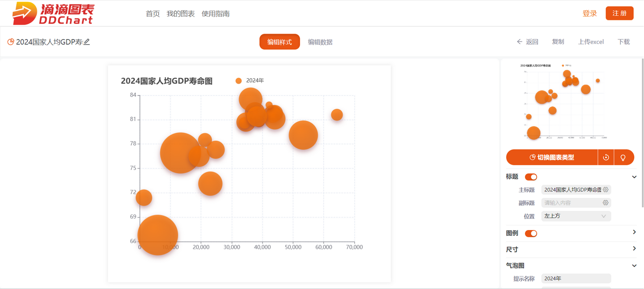Collapse the 标题 section with its chevron

pyautogui.click(x=634, y=176)
